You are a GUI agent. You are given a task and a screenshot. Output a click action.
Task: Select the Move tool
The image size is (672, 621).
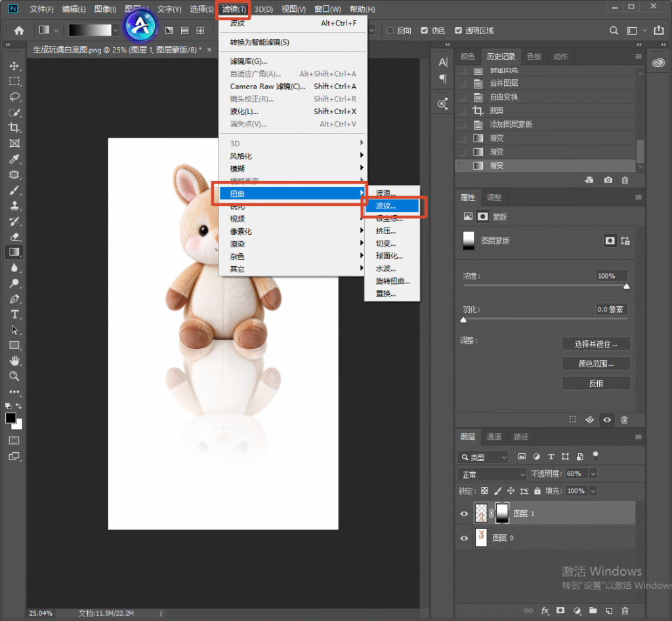click(14, 66)
